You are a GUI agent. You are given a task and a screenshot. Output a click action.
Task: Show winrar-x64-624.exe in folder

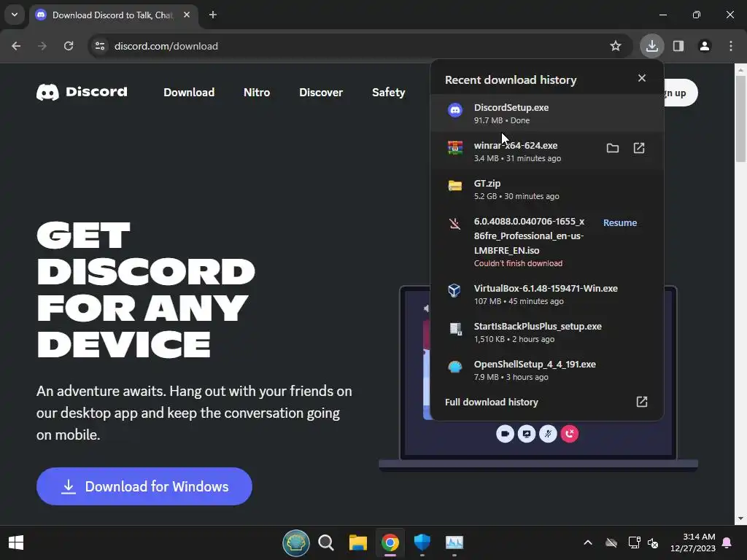point(613,148)
